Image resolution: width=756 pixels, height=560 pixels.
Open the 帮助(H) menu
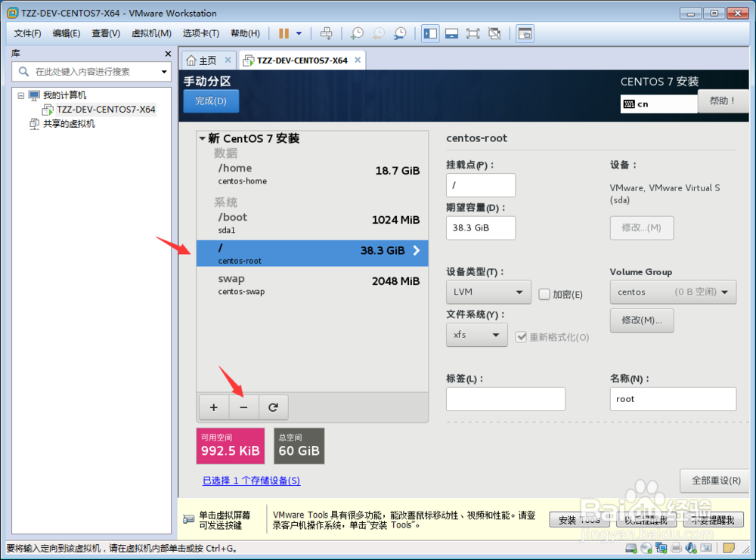pos(245,33)
